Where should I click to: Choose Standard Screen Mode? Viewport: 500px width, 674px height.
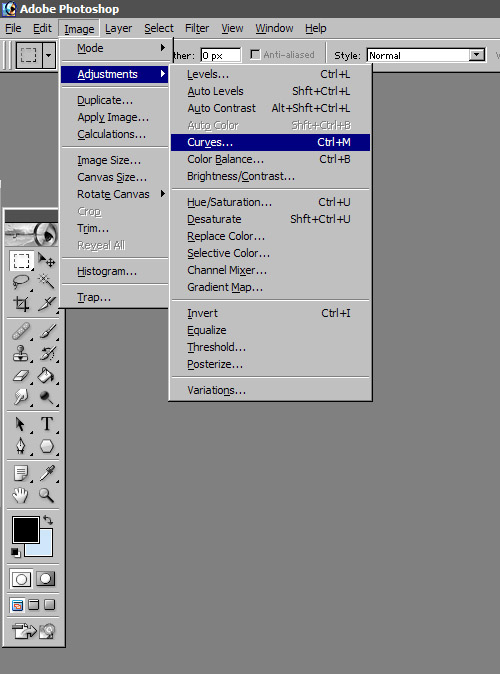[17, 605]
